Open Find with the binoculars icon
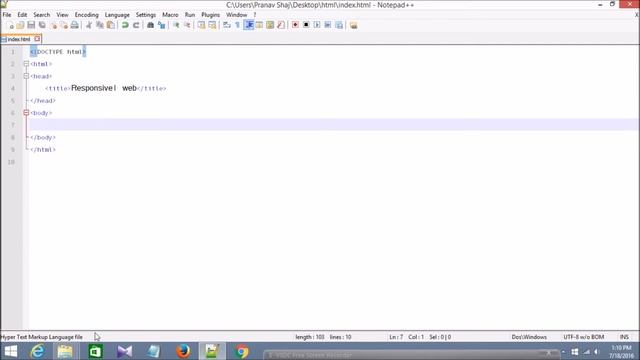 coord(150,25)
